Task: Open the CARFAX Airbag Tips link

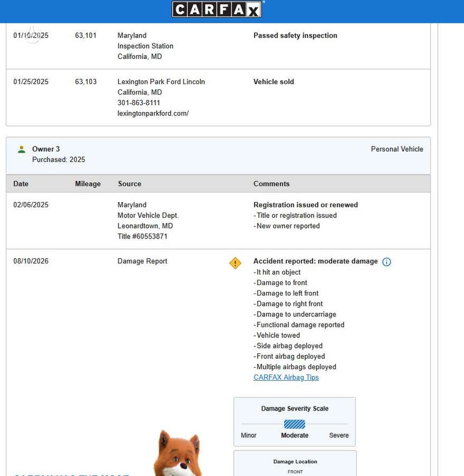Action: pyautogui.click(x=286, y=377)
